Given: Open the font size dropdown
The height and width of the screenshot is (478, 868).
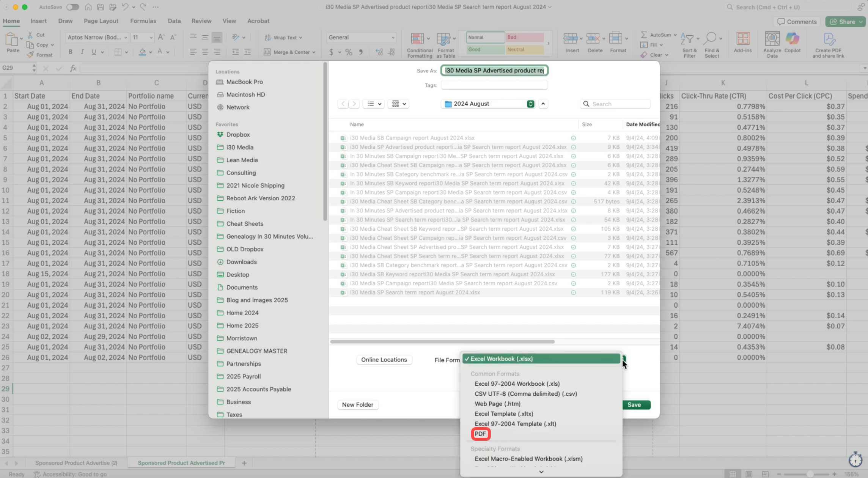Looking at the screenshot, I should coord(151,37).
